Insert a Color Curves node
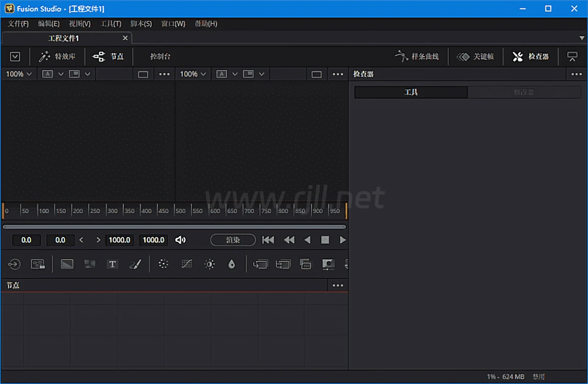 pyautogui.click(x=187, y=264)
